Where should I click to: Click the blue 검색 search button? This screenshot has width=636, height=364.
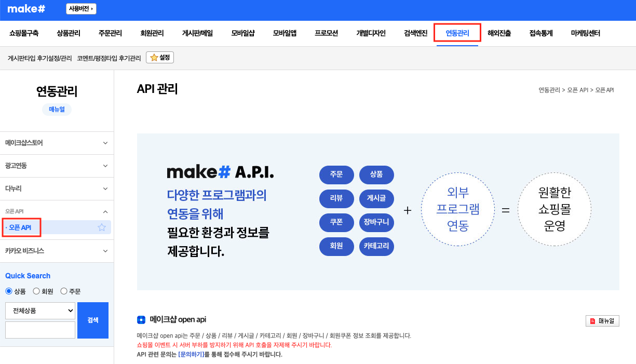click(x=92, y=320)
